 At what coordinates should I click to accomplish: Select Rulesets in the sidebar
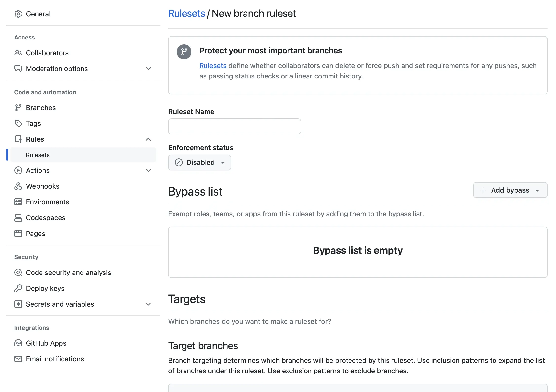tap(38, 155)
